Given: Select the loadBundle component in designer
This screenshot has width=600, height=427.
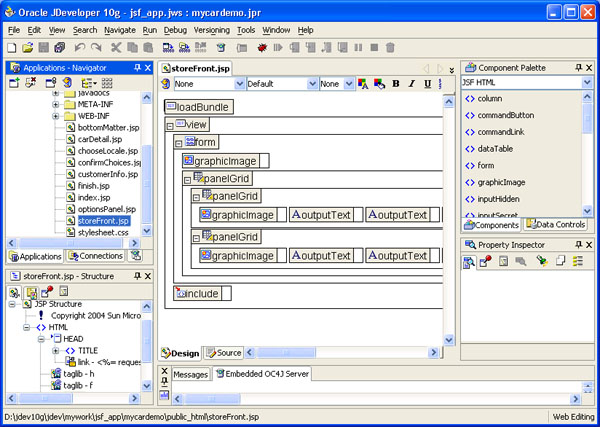Looking at the screenshot, I should (199, 107).
